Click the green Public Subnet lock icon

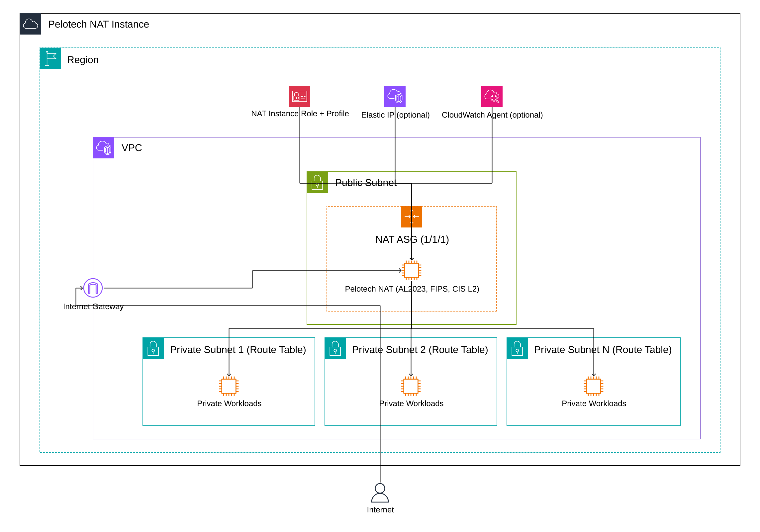point(318,182)
